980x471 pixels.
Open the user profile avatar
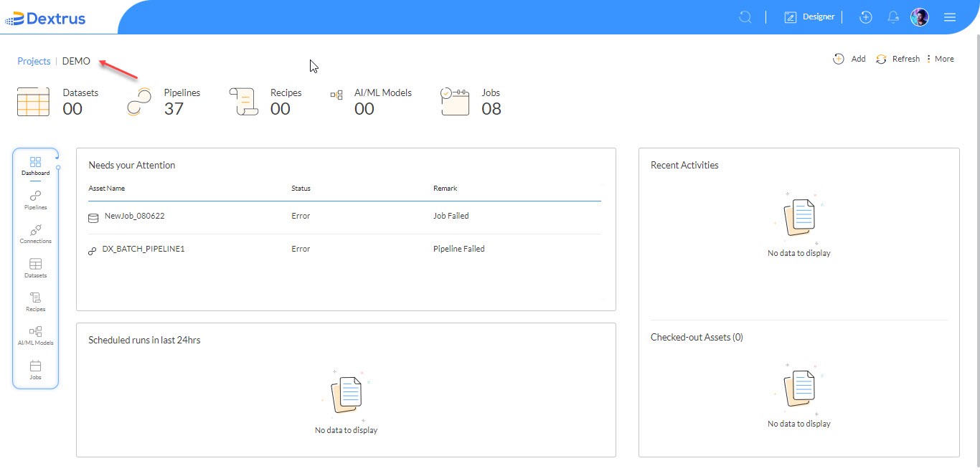coord(920,17)
